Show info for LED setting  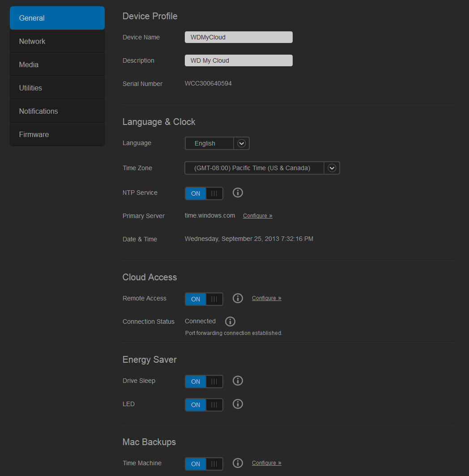point(238,404)
